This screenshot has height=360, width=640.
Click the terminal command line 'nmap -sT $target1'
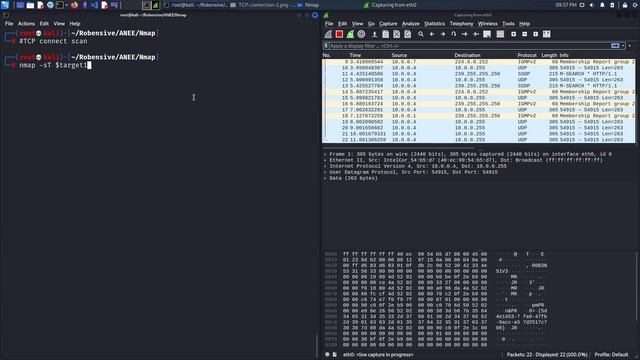coord(53,65)
